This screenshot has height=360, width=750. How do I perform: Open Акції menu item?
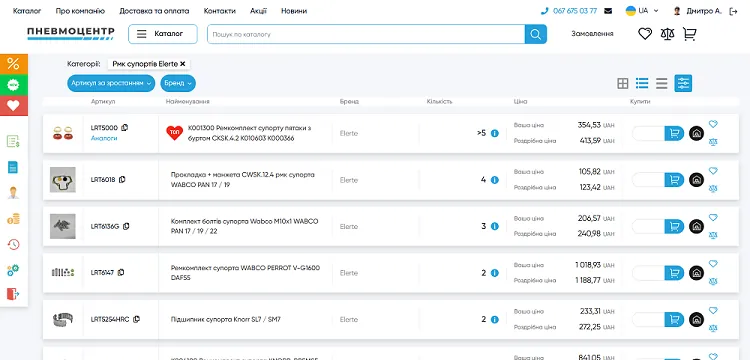(x=258, y=11)
